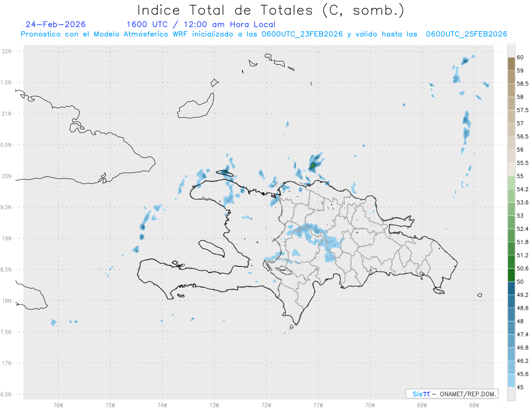Click the 21N latitude label

click(x=7, y=114)
